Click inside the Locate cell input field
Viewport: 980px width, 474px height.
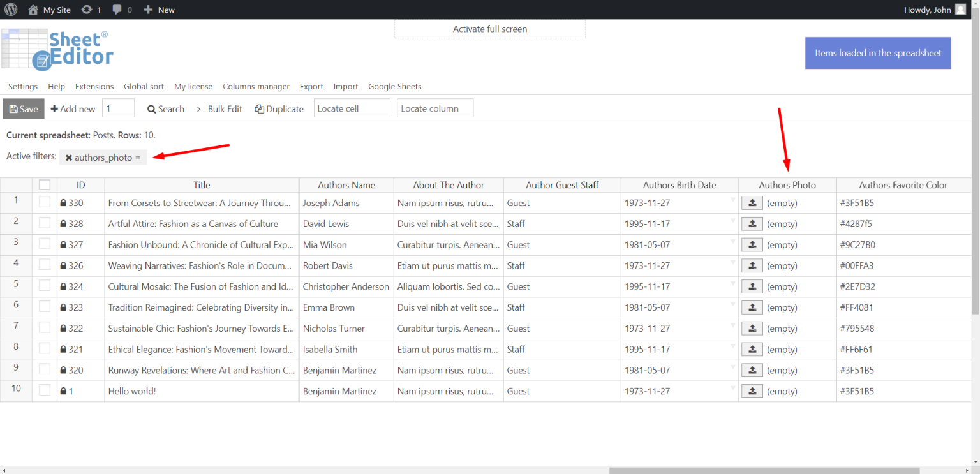pyautogui.click(x=352, y=108)
